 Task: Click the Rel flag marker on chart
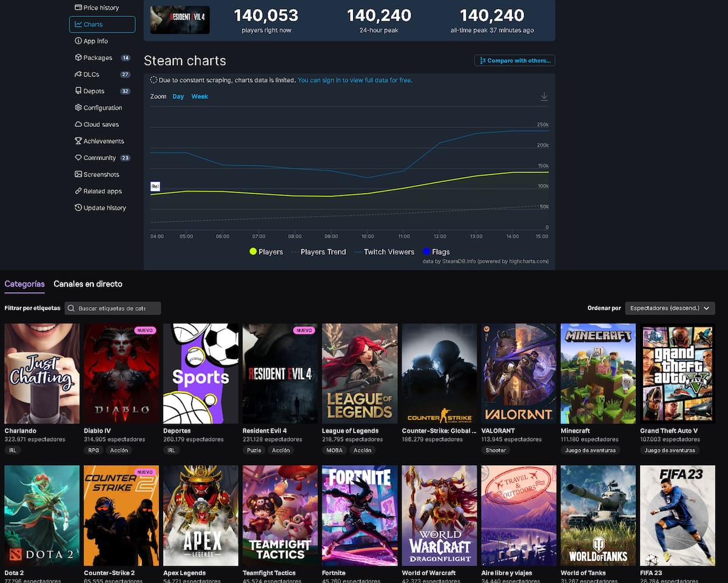[x=155, y=186]
